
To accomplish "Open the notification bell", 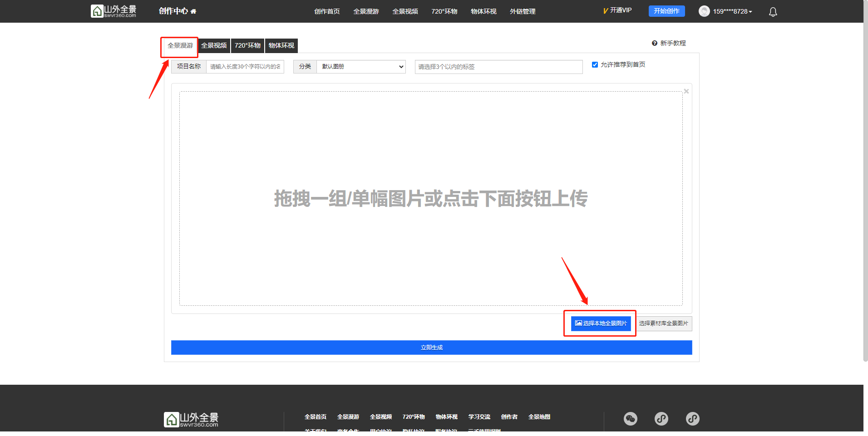I will click(773, 12).
